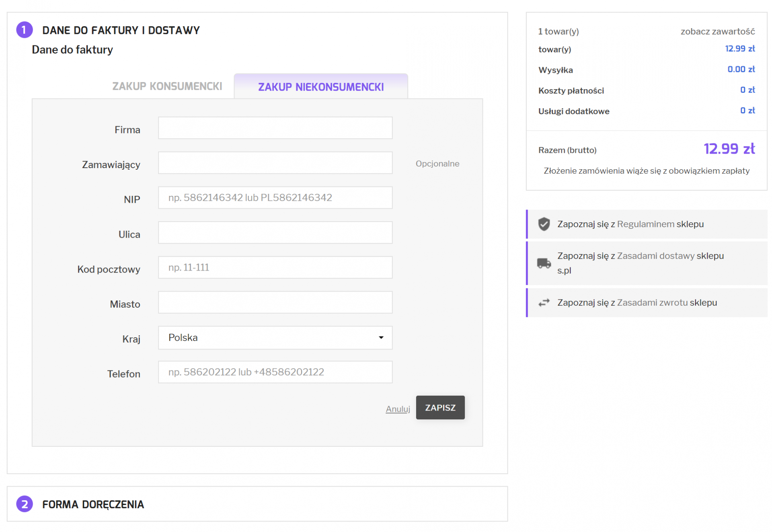Click into the NIP field
The width and height of the screenshot is (772, 532).
tap(275, 197)
